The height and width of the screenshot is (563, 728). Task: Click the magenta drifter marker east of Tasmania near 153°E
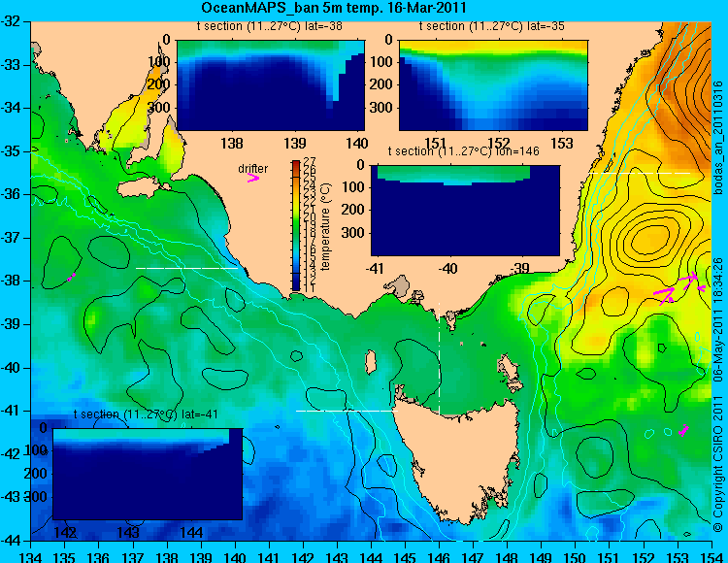point(683,430)
